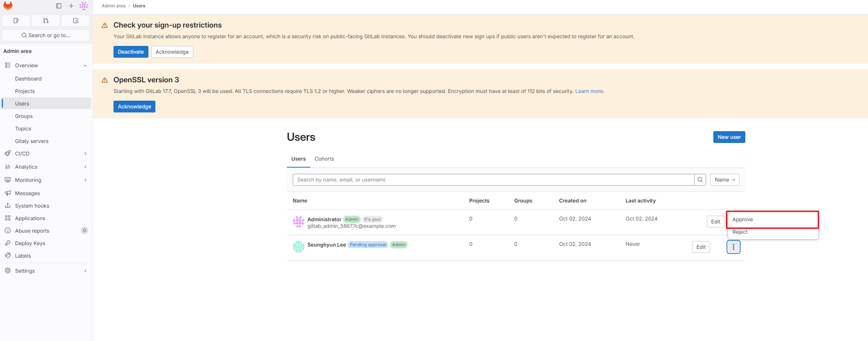Acknowledge the OpenSSL version 3 notice
This screenshot has width=868, height=341.
[134, 107]
